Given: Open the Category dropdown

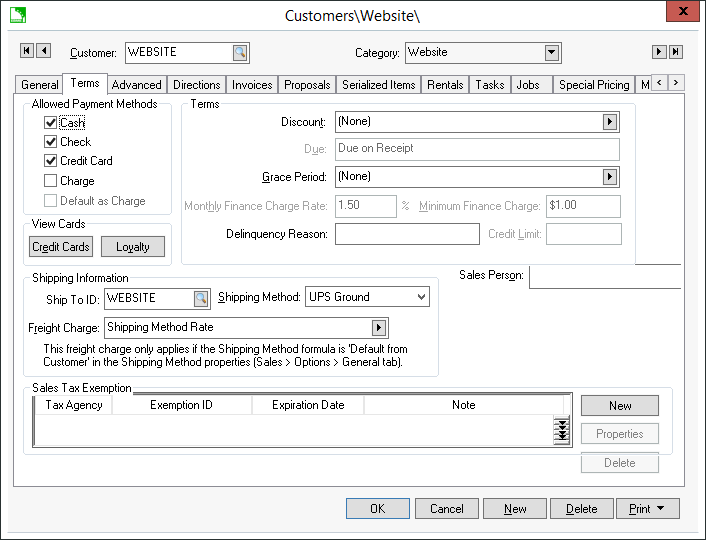Looking at the screenshot, I should [551, 53].
